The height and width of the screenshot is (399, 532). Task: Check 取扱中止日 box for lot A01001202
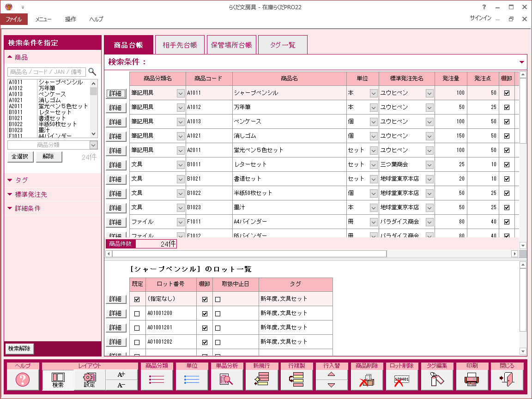click(x=218, y=342)
